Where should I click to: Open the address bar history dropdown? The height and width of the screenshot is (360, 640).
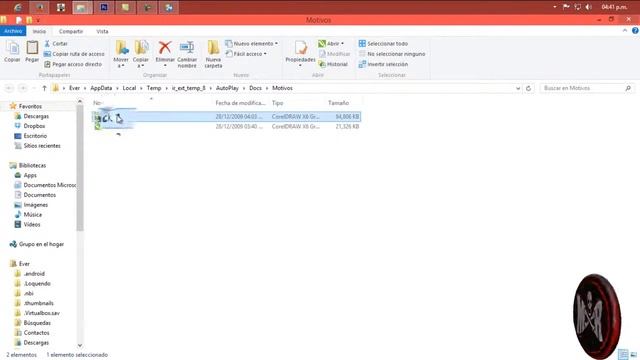point(518,88)
